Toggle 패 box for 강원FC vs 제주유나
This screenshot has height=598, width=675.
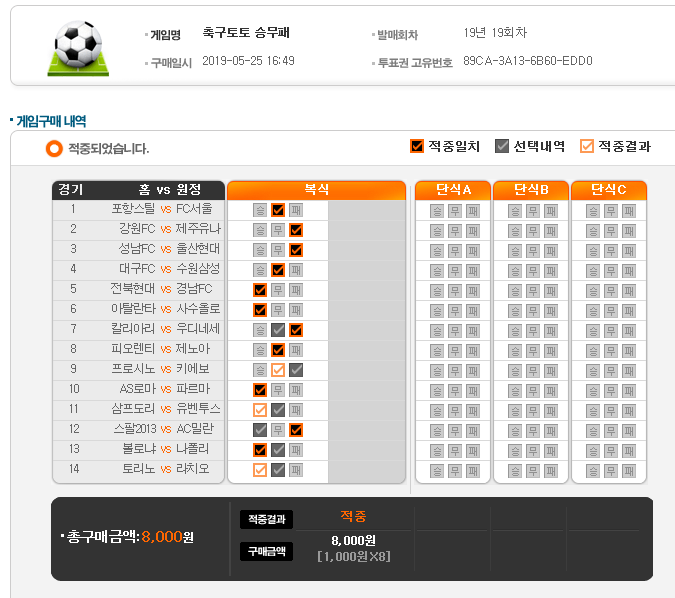pyautogui.click(x=296, y=230)
